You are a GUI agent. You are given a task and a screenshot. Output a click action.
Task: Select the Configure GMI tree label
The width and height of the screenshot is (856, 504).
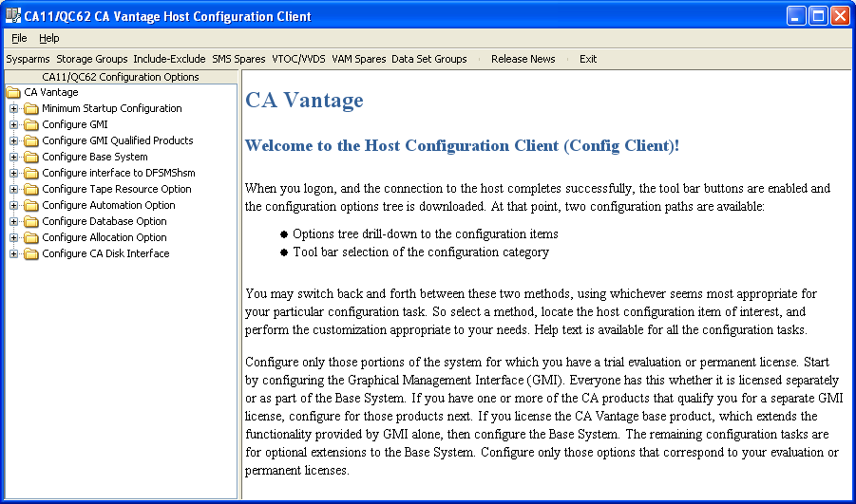(x=75, y=124)
